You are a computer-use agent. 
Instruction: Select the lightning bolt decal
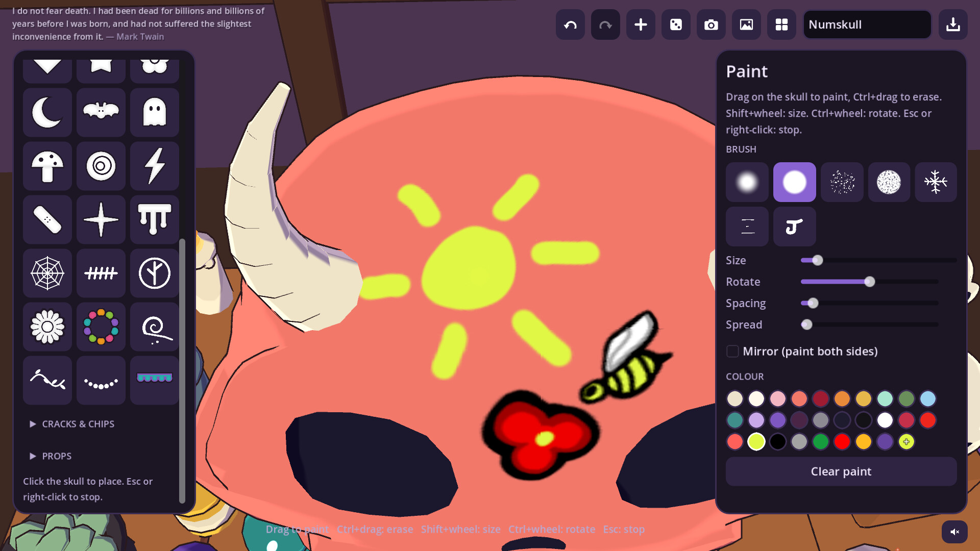coord(155,166)
